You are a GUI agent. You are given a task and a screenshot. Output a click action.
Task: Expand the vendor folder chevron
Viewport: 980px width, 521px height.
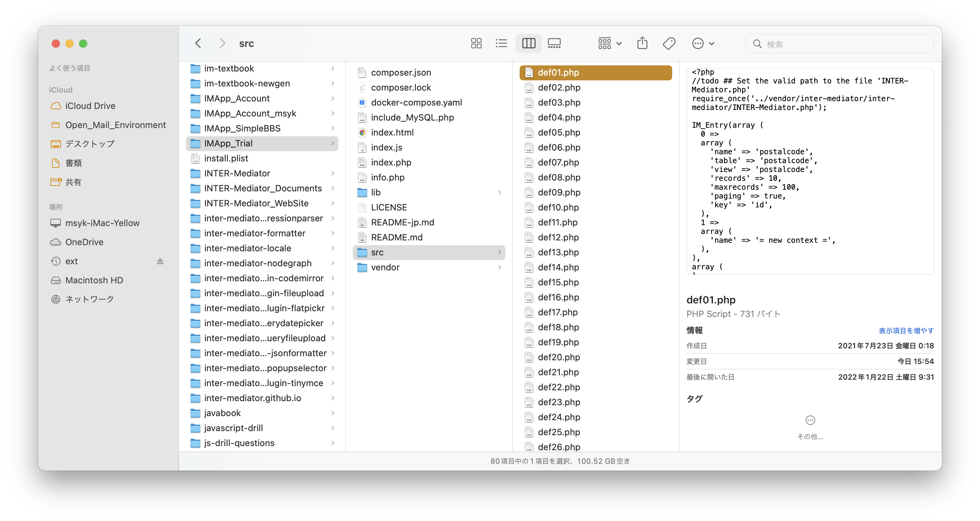(500, 267)
